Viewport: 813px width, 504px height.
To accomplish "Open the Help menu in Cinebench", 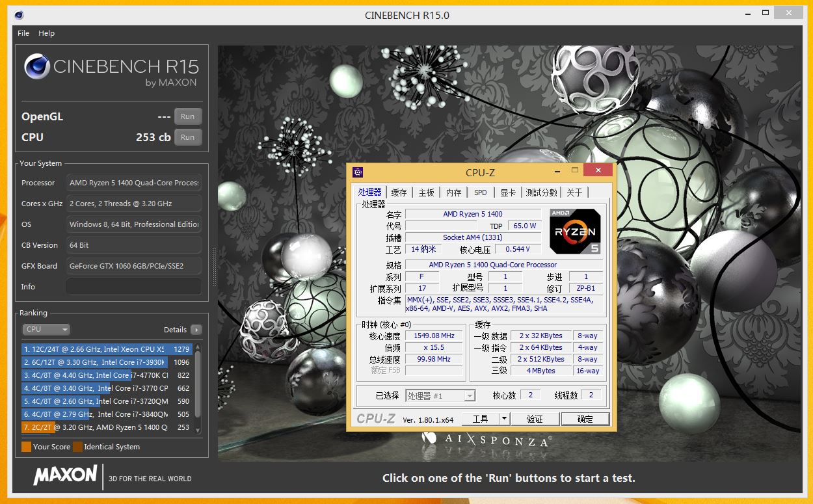I will [x=46, y=33].
